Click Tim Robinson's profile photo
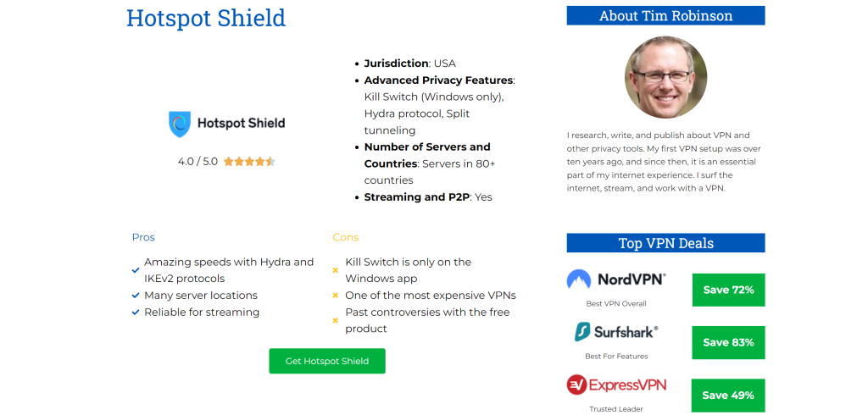Image resolution: width=868 pixels, height=415 pixels. (665, 77)
